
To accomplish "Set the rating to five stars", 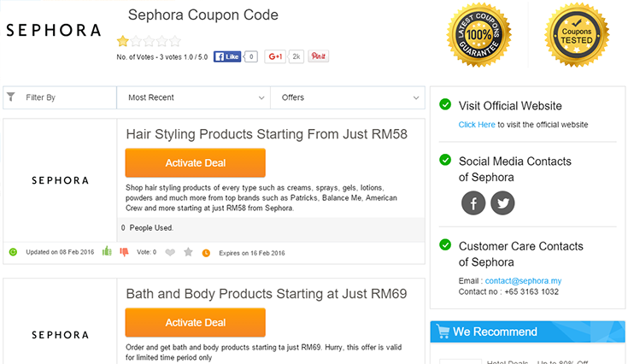I will tap(175, 41).
